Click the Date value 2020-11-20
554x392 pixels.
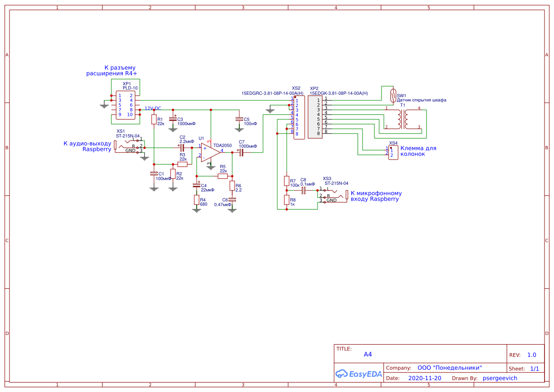(x=425, y=378)
